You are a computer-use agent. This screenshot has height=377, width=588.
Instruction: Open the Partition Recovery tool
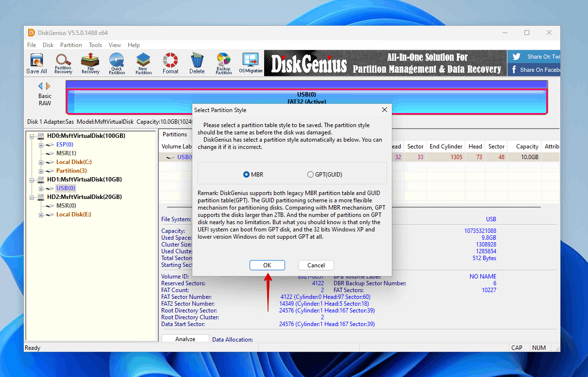tap(63, 63)
